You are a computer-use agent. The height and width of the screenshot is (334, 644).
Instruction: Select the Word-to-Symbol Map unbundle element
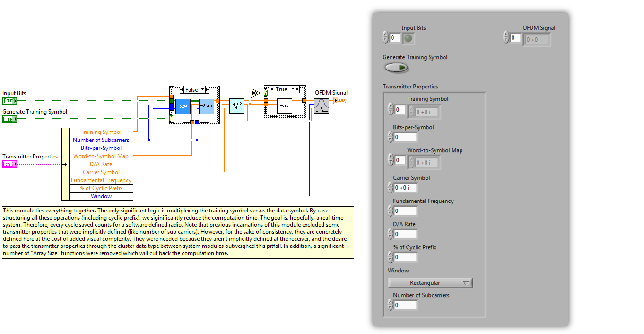101,156
